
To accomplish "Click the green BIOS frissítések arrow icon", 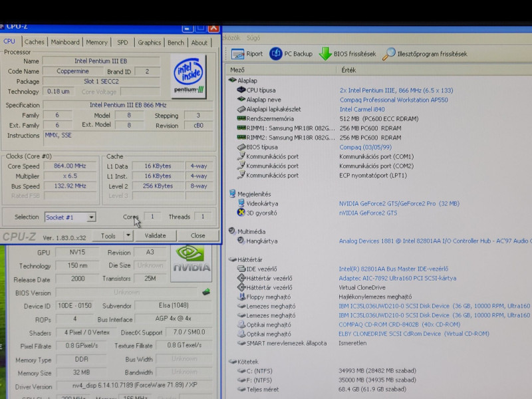I will (x=325, y=54).
